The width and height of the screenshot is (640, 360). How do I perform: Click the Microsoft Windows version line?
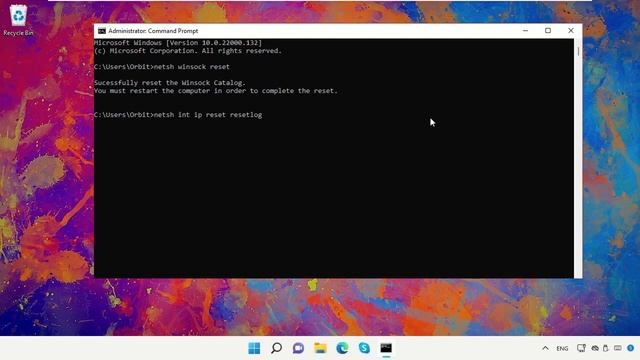(178, 43)
